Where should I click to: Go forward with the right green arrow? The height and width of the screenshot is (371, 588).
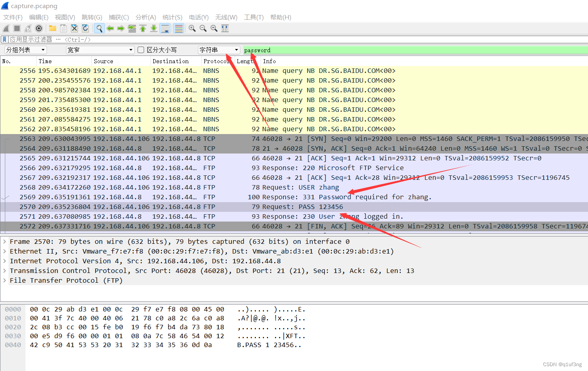tap(121, 28)
